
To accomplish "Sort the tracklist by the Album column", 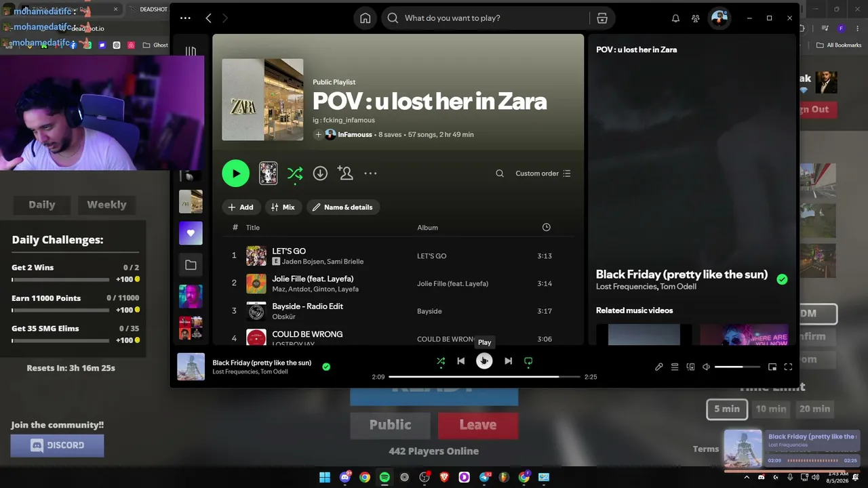I will click(x=427, y=228).
